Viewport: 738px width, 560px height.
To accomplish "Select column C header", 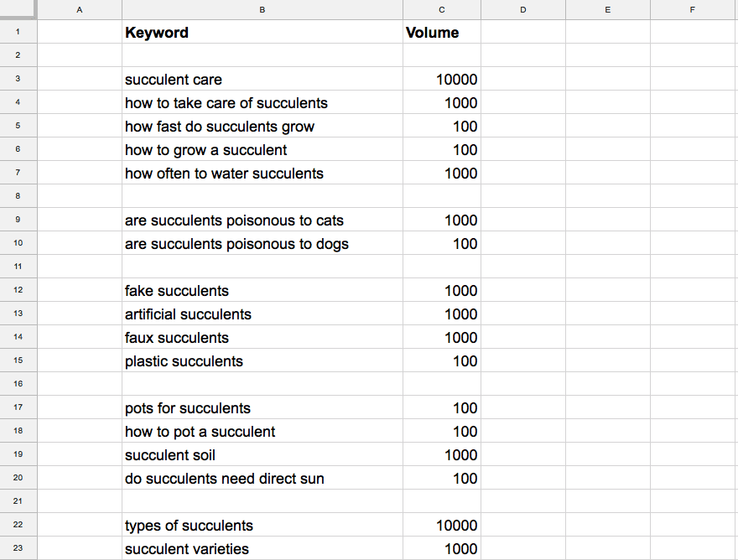I will click(441, 9).
